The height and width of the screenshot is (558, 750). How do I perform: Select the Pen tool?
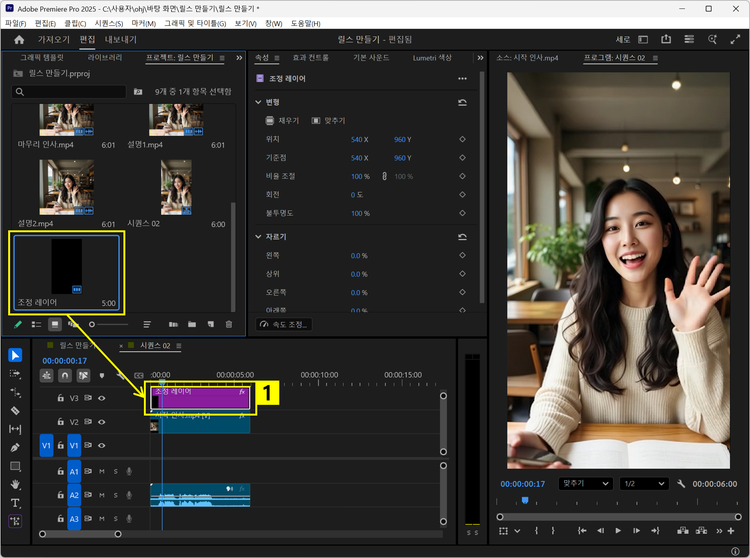tap(15, 447)
